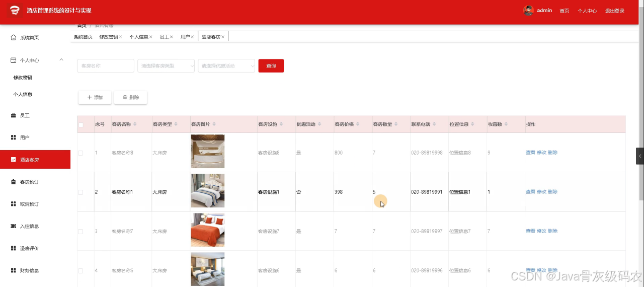Click phone number 020-89819991 cell
The height and width of the screenshot is (287, 644).
(x=427, y=192)
